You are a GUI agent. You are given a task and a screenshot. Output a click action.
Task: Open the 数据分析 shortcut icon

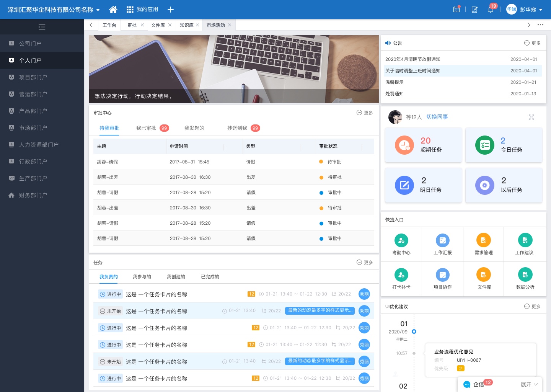pos(525,274)
